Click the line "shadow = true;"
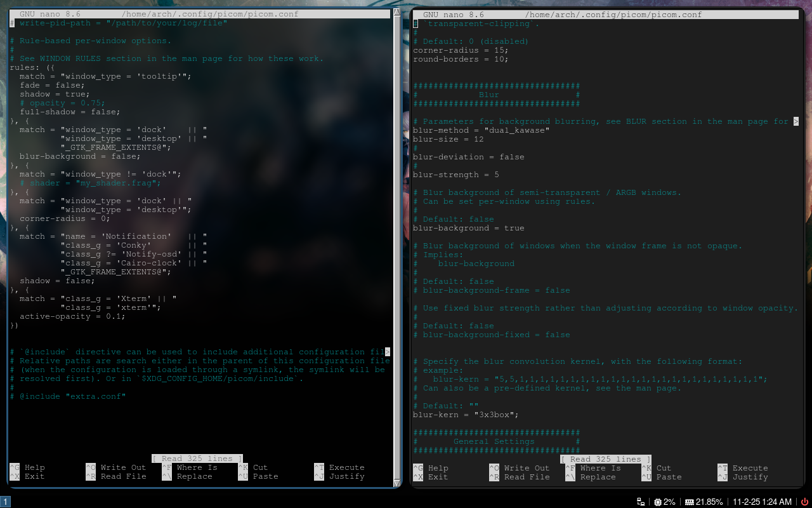This screenshot has height=508, width=812. pyautogui.click(x=55, y=94)
